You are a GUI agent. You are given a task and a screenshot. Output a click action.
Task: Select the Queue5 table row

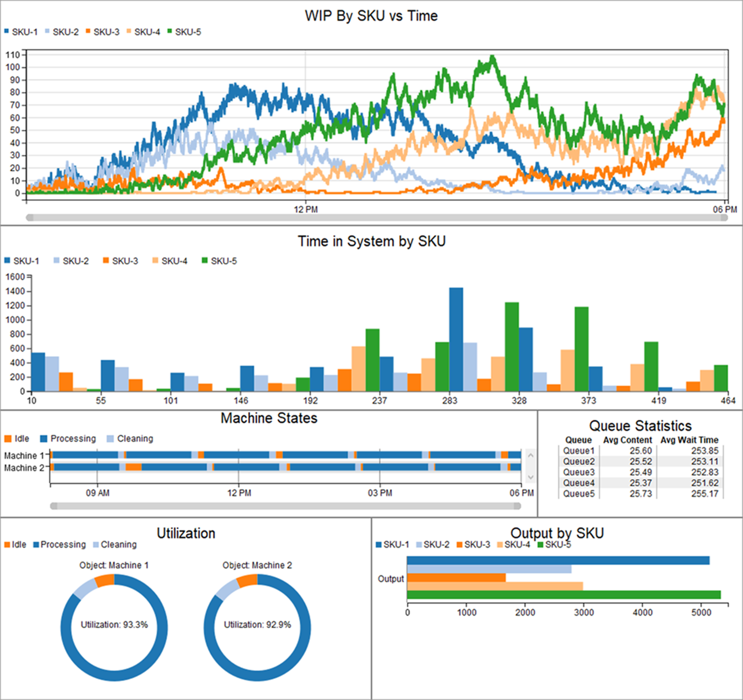[578, 494]
